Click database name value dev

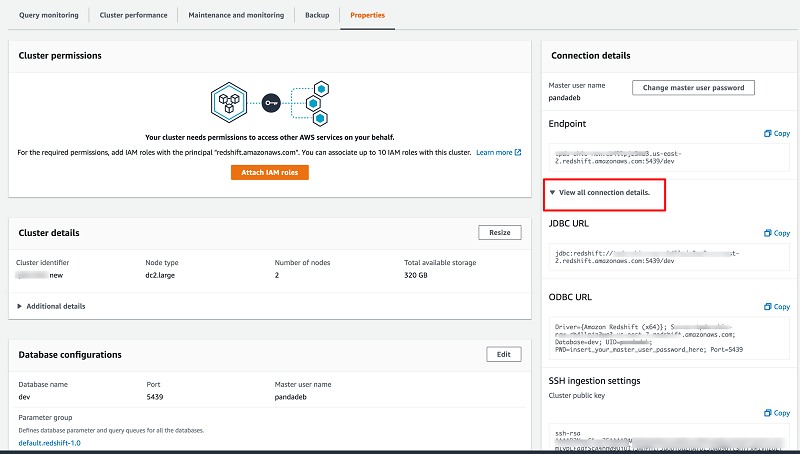[24, 397]
